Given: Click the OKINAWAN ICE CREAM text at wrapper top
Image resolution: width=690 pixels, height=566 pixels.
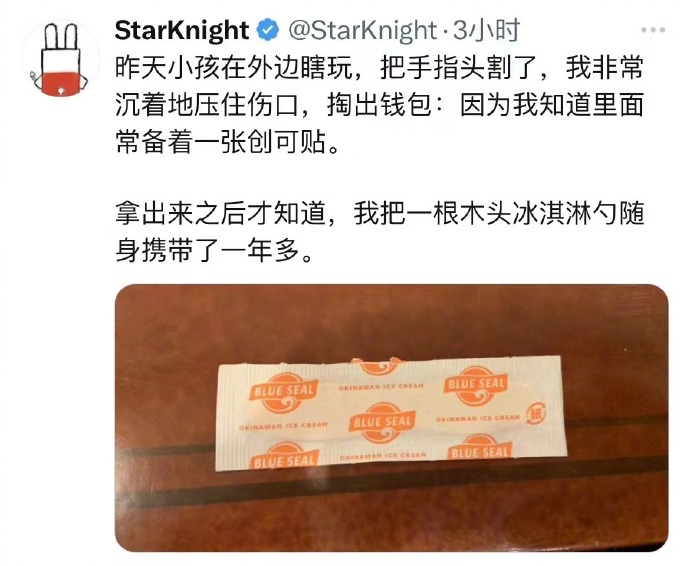Looking at the screenshot, I should tap(381, 387).
